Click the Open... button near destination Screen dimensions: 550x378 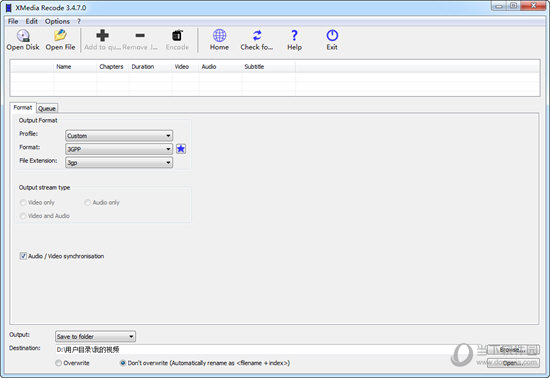(513, 363)
